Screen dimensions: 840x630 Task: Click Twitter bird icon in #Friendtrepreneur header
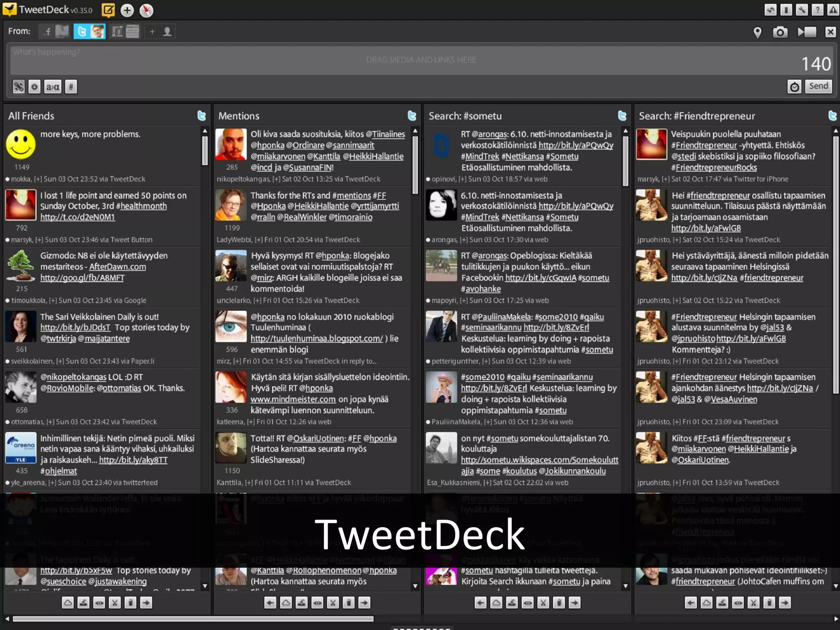(832, 116)
